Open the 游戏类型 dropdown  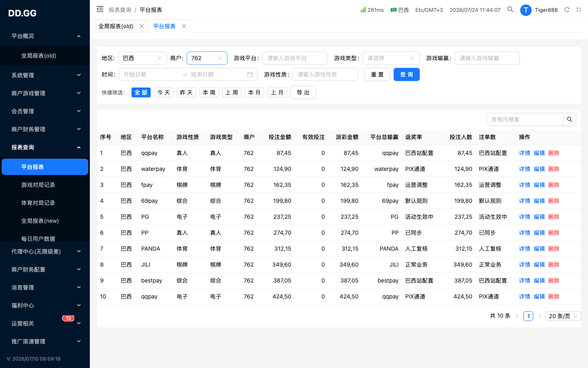[x=391, y=58]
